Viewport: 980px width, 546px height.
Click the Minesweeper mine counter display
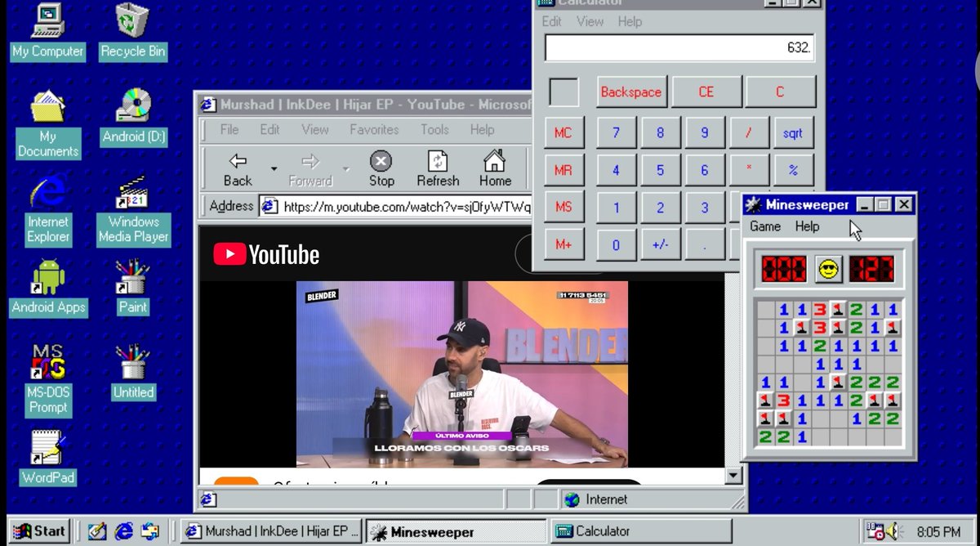pyautogui.click(x=784, y=268)
